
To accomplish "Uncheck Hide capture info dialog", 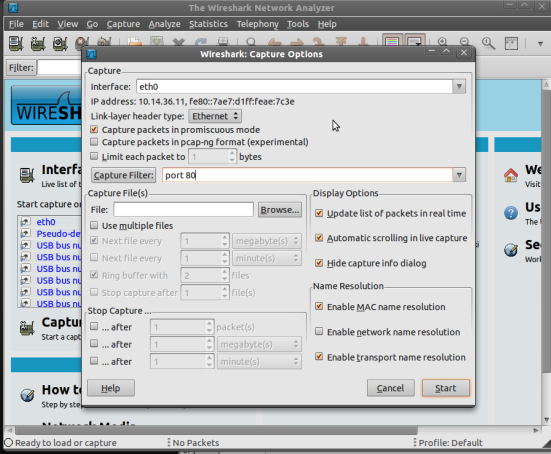I will [x=319, y=263].
